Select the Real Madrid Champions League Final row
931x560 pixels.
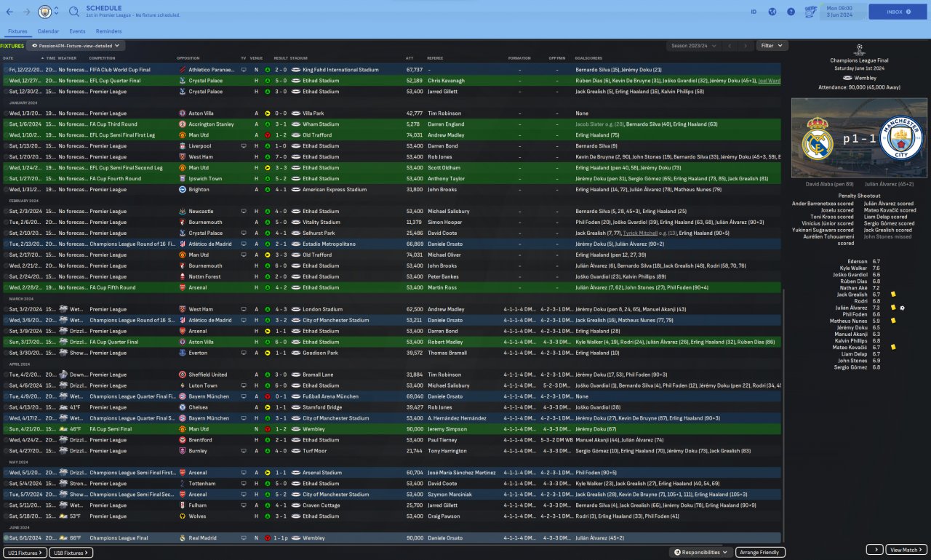pyautogui.click(x=391, y=538)
